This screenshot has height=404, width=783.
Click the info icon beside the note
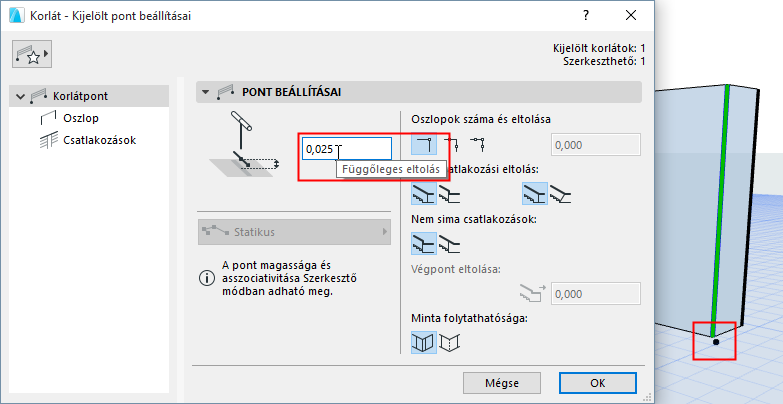coord(205,279)
